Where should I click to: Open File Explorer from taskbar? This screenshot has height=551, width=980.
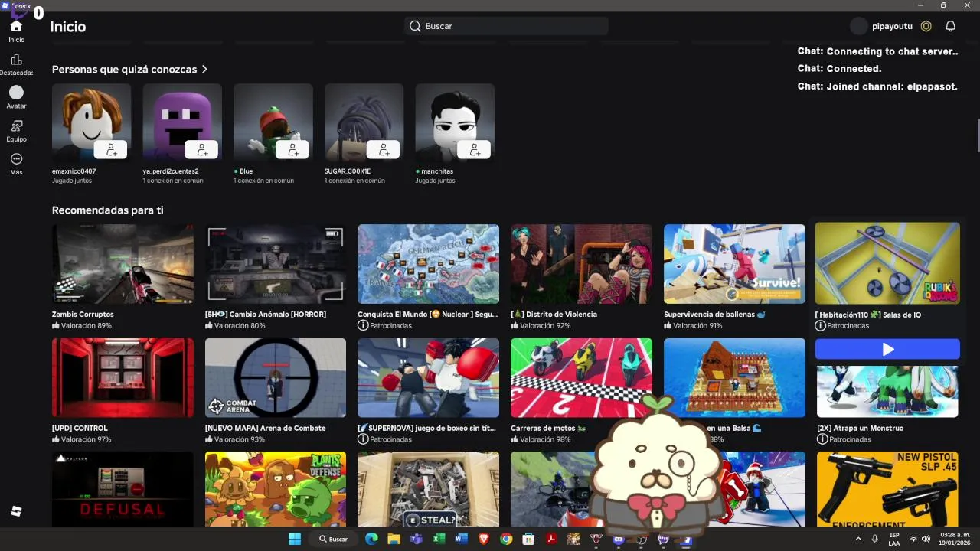(x=394, y=539)
